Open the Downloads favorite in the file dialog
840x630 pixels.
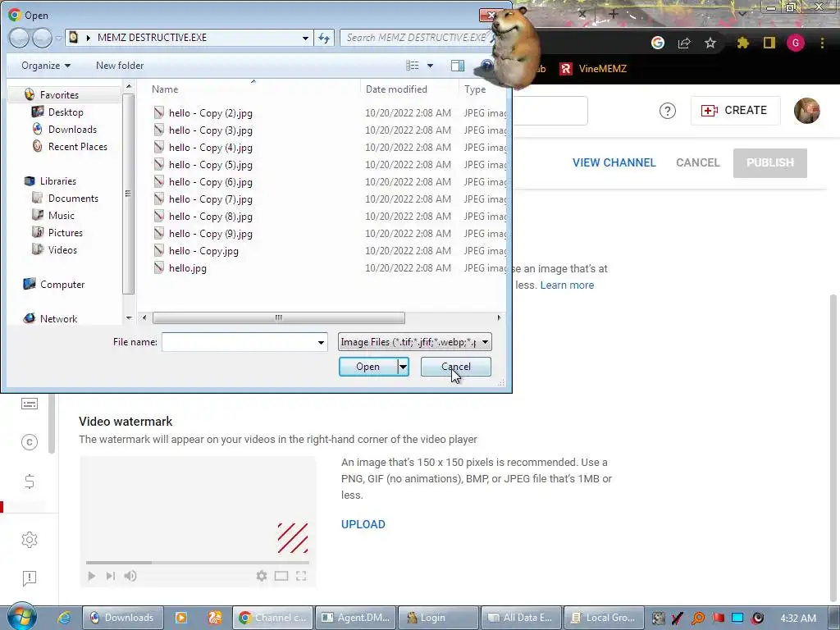[72, 129]
